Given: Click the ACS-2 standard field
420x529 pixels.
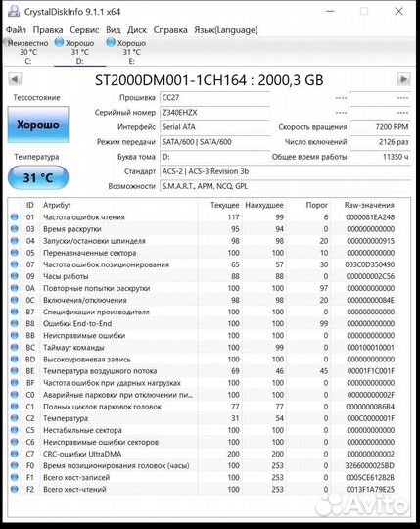Looking at the screenshot, I should point(285,171).
